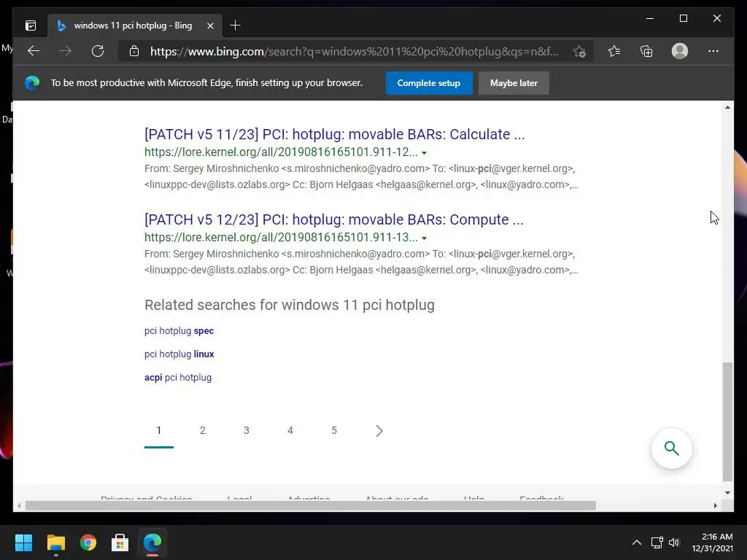Viewport: 747px width, 560px height.
Task: Open network status tray icon
Action: tap(657, 542)
